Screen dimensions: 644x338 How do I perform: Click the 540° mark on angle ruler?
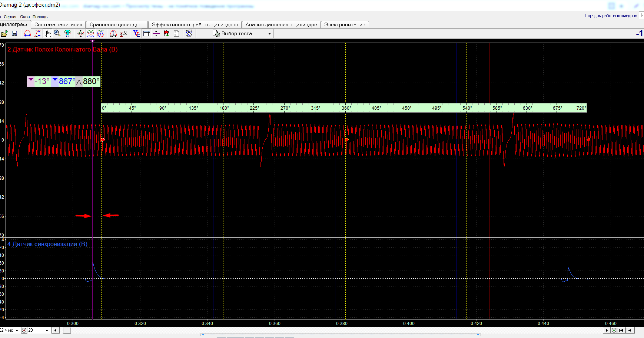(467, 108)
